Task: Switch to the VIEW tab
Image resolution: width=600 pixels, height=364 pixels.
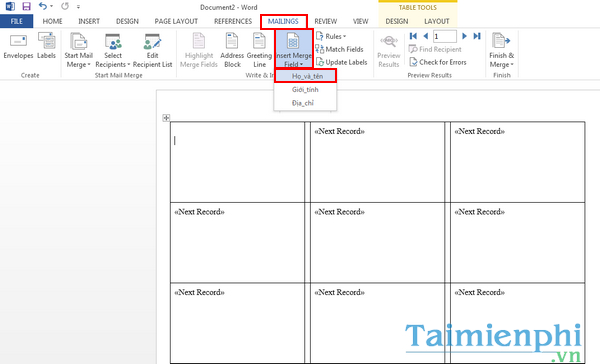Action: click(360, 21)
